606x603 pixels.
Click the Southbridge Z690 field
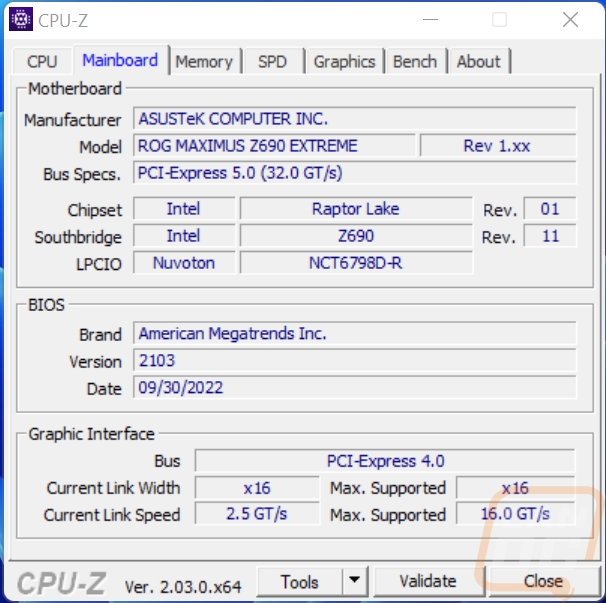(356, 236)
